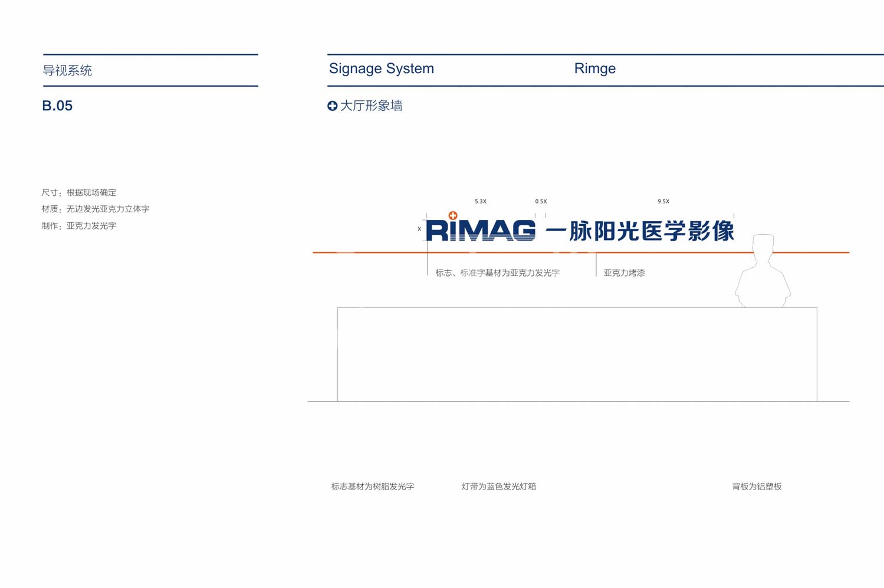Click the 大厅形象墙 section title
The image size is (884, 588).
372,106
